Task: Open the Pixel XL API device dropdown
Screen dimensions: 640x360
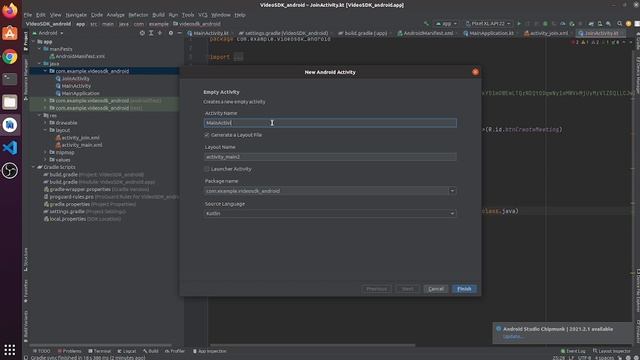Action: pyautogui.click(x=488, y=24)
